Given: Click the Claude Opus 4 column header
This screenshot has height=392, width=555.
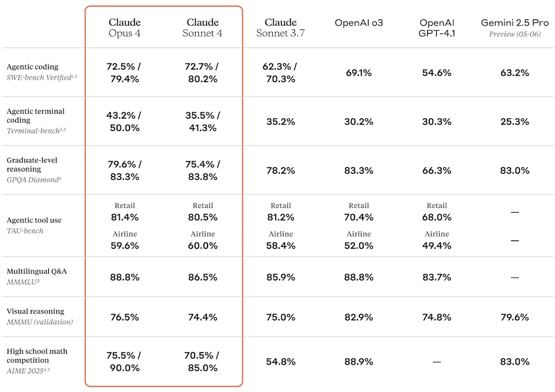Looking at the screenshot, I should tap(124, 28).
